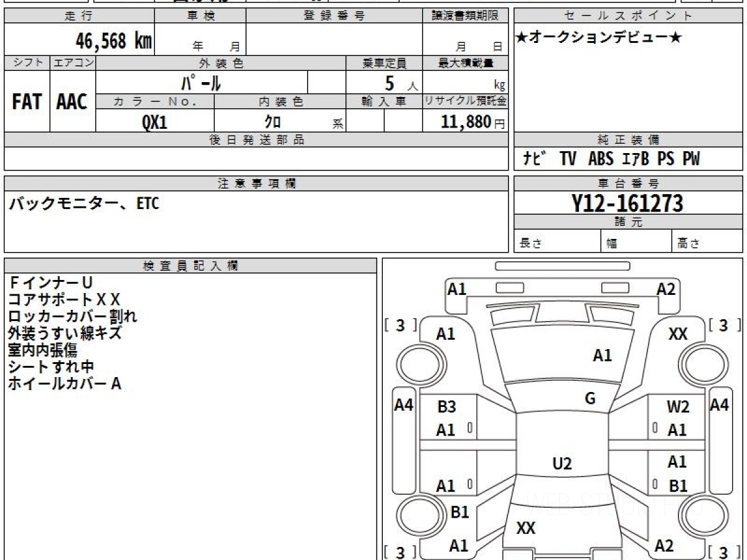The image size is (747, 560).
Task: Select the inspector note FインナーU
Action: 51,283
